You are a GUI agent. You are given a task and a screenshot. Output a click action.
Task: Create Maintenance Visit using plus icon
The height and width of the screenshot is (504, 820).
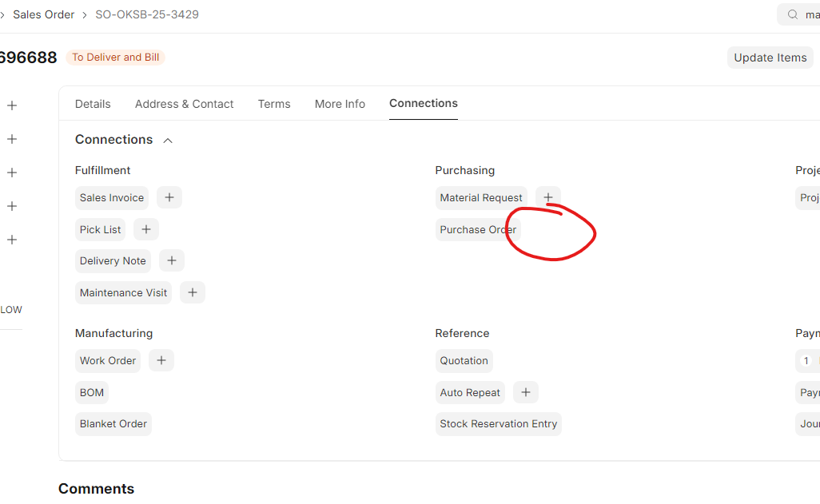pyautogui.click(x=193, y=292)
